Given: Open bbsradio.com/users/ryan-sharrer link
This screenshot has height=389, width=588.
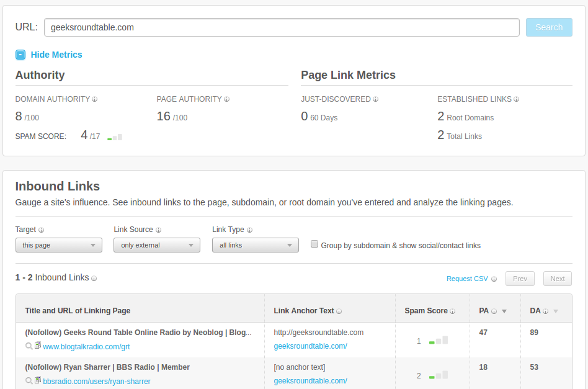Looking at the screenshot, I should (97, 382).
